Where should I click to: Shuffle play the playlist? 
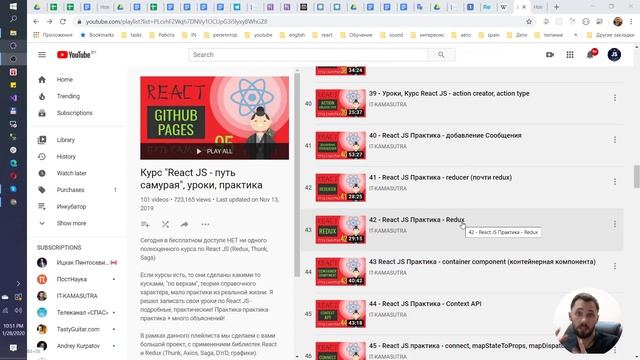click(x=165, y=224)
